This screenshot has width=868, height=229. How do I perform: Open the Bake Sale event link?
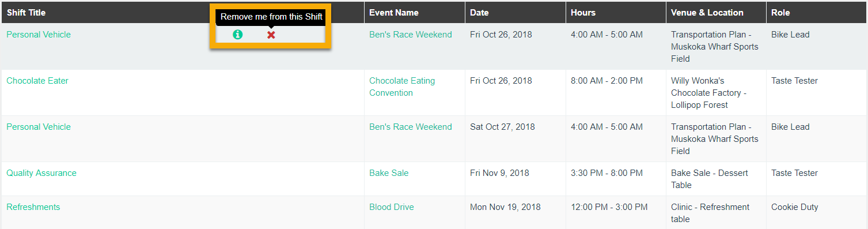389,173
